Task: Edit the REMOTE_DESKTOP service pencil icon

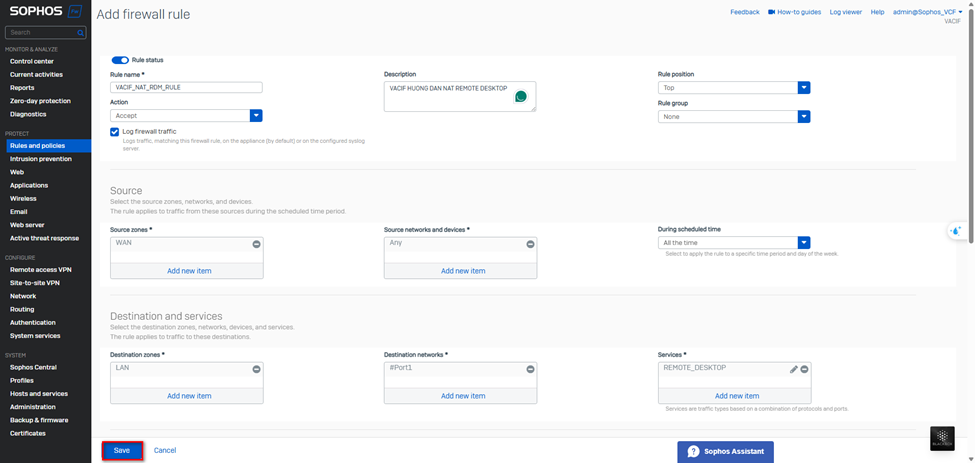Action: click(x=794, y=369)
